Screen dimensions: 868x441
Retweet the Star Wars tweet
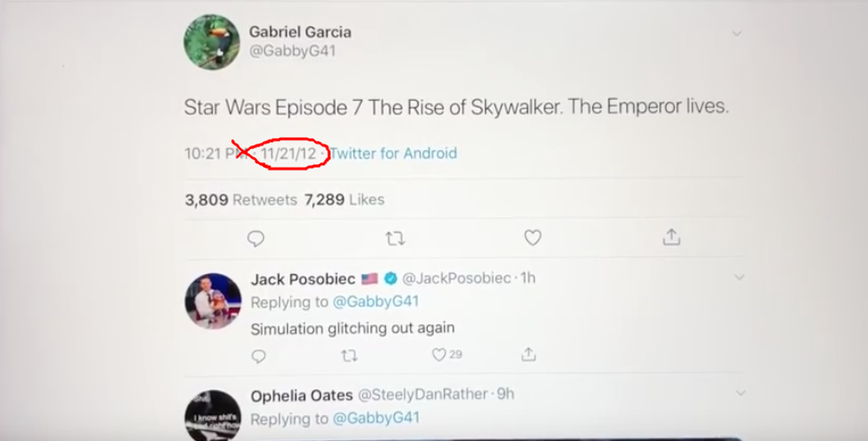pyautogui.click(x=394, y=240)
